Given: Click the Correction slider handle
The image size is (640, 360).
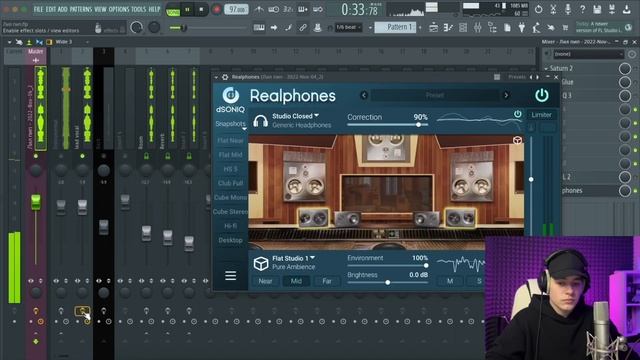Looking at the screenshot, I should (418, 124).
